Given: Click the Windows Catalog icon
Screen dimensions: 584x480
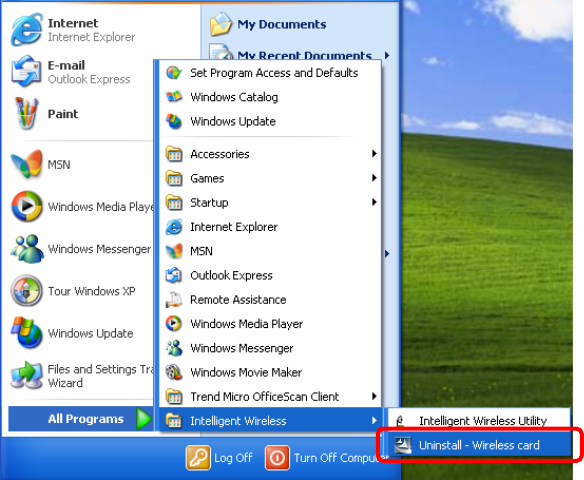Looking at the screenshot, I should [174, 97].
